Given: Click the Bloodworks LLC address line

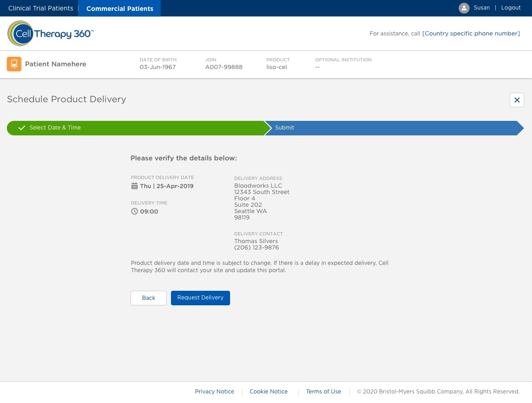Looking at the screenshot, I should 258,186.
